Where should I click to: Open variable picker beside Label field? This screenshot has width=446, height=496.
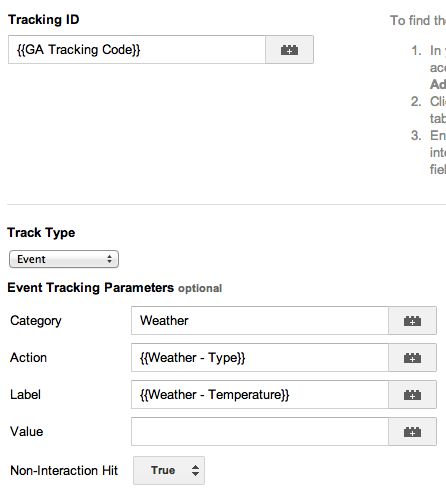pyautogui.click(x=412, y=395)
